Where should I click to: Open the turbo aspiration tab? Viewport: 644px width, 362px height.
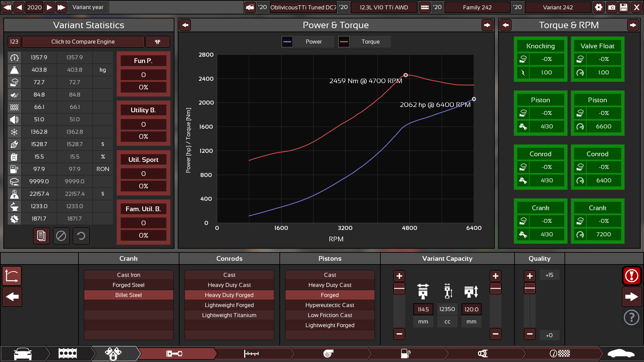coord(328,354)
